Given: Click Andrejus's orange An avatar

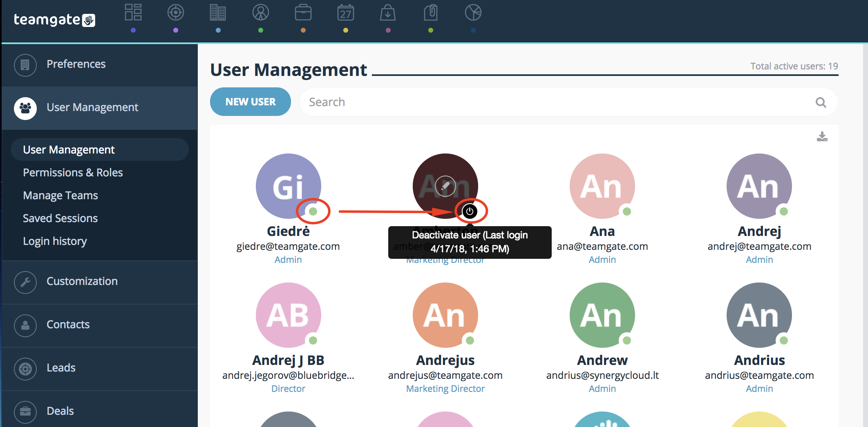Looking at the screenshot, I should tap(445, 315).
